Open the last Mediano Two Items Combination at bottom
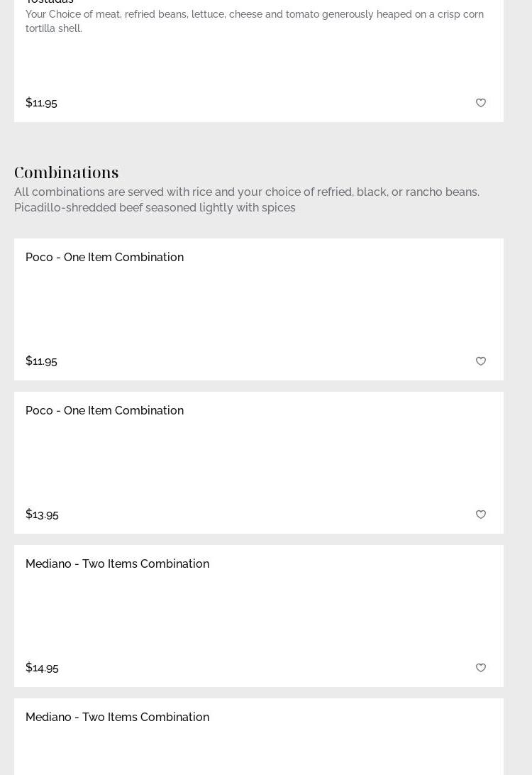 point(117,718)
